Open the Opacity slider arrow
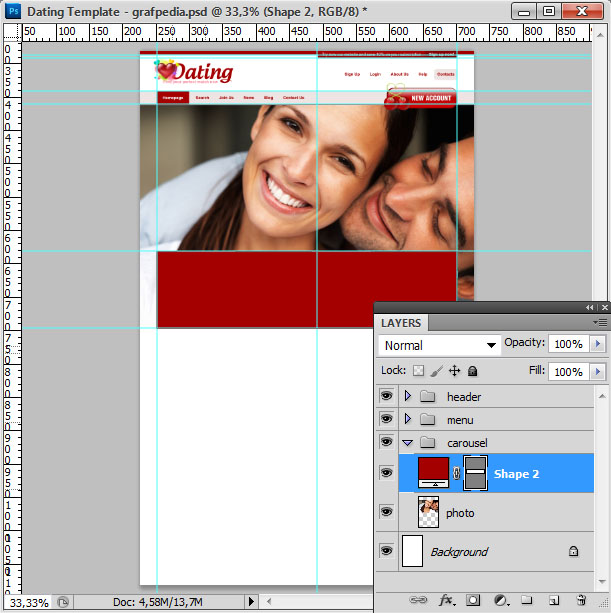 598,344
